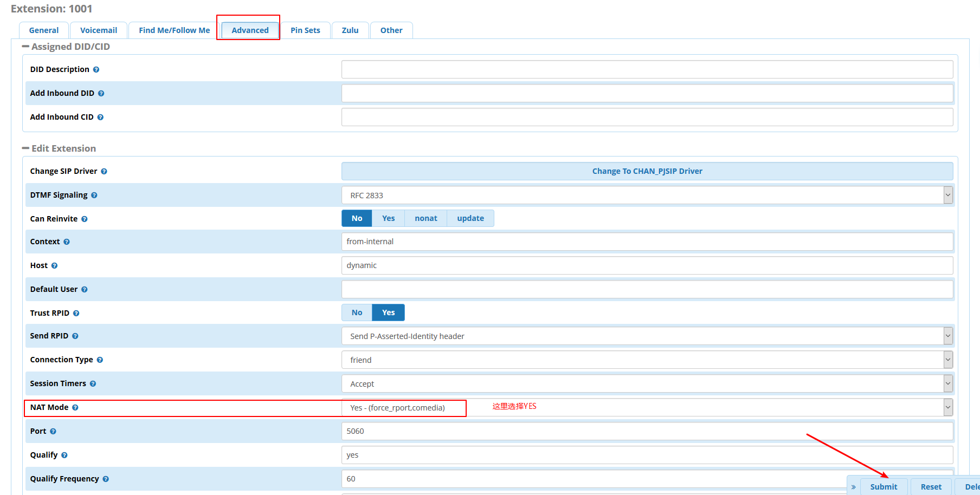Switch to the Voicemail tab
The width and height of the screenshot is (980, 495).
click(99, 30)
